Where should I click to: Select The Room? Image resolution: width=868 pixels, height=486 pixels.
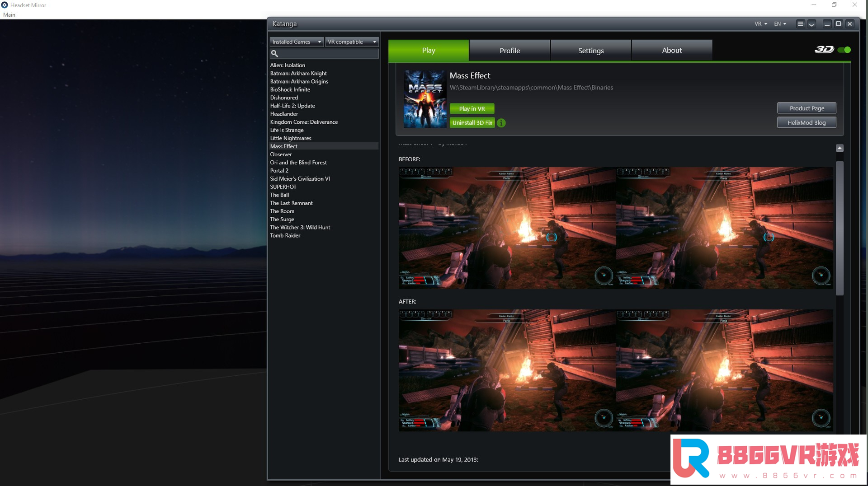point(324,211)
